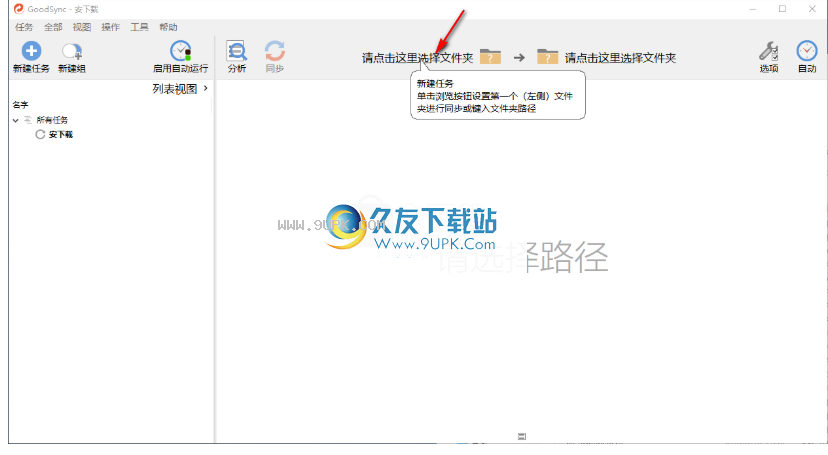This screenshot has width=828, height=455.
Task: Open the 工具 (Tools) menu
Action: [139, 27]
